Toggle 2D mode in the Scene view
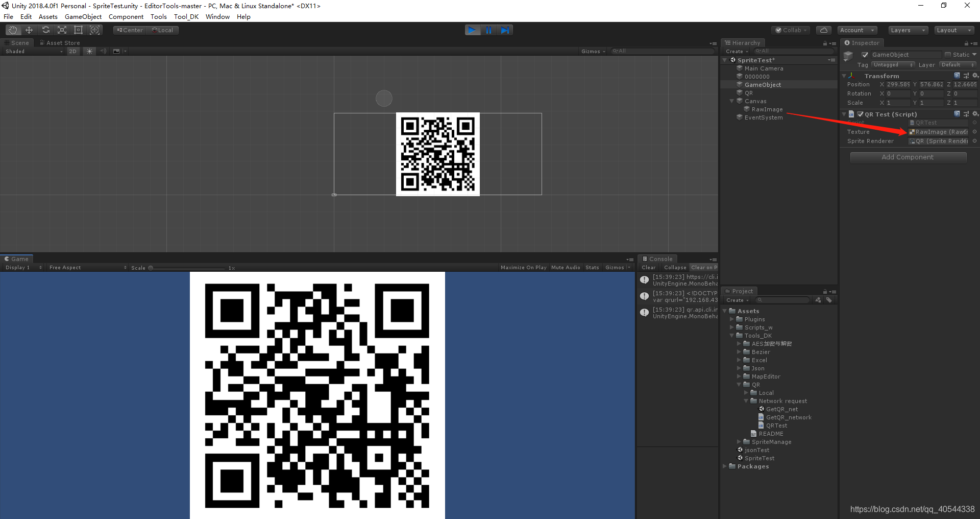This screenshot has height=519, width=980. [73, 51]
